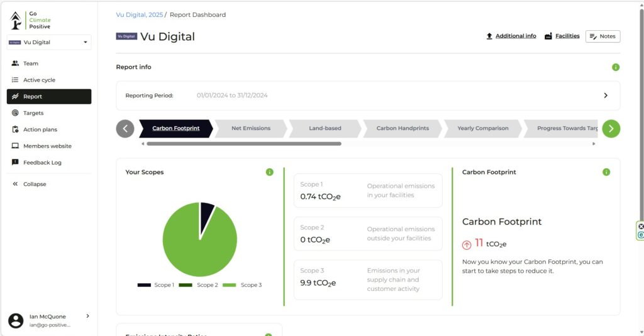Expand the Ian McQuone user menu arrow
Screen dimensions: 644x336
click(x=87, y=316)
